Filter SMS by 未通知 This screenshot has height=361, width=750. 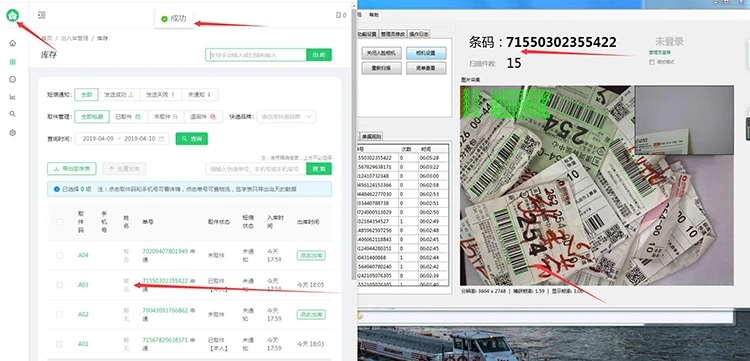199,95
